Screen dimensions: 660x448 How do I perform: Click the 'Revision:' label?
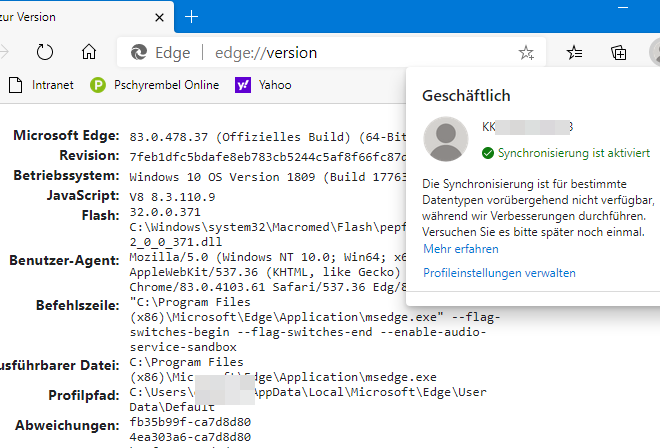(x=90, y=155)
